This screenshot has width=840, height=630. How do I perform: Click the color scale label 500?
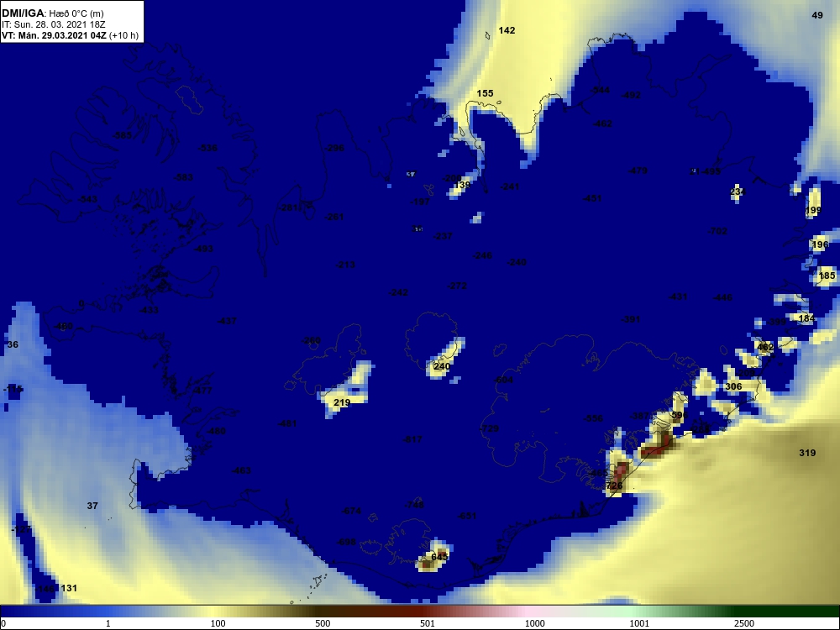click(323, 623)
